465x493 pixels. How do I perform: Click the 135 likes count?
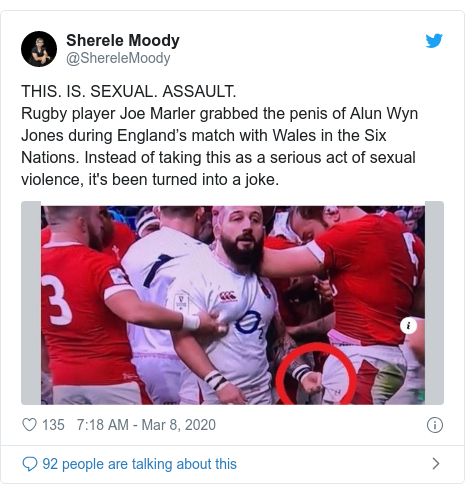click(x=53, y=425)
